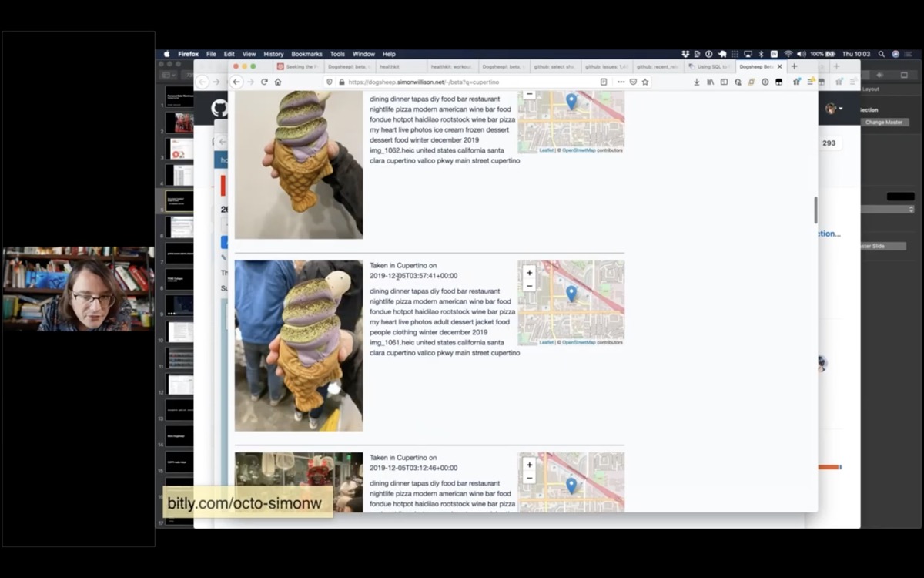Switch to the 'Using SQL to' tab
This screenshot has height=578, width=924.
709,67
